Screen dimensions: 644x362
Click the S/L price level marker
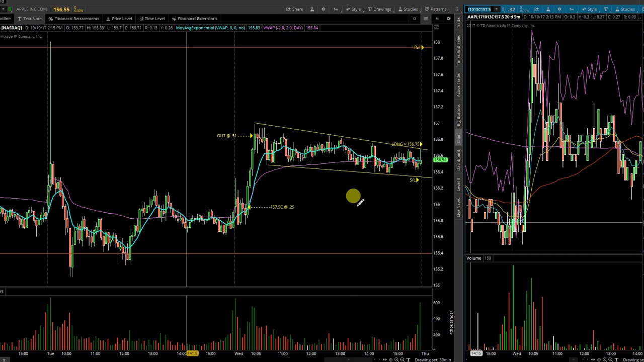414,180
